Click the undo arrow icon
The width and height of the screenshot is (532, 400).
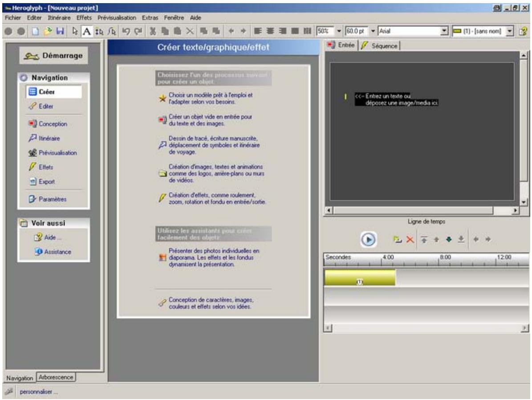[126, 31]
